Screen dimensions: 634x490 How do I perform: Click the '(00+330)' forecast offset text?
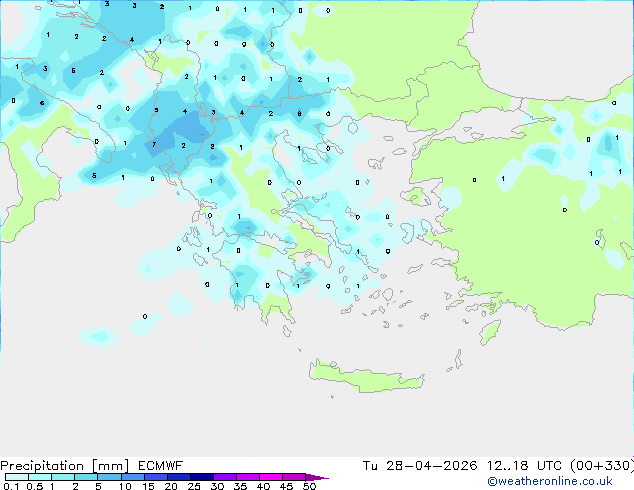point(602,466)
